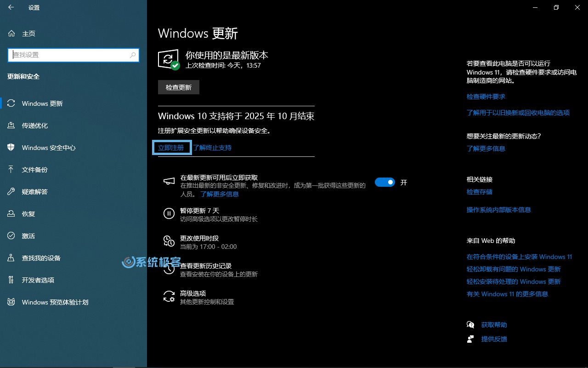Open the 检查硬件要求 link
588x368 pixels.
click(486, 97)
